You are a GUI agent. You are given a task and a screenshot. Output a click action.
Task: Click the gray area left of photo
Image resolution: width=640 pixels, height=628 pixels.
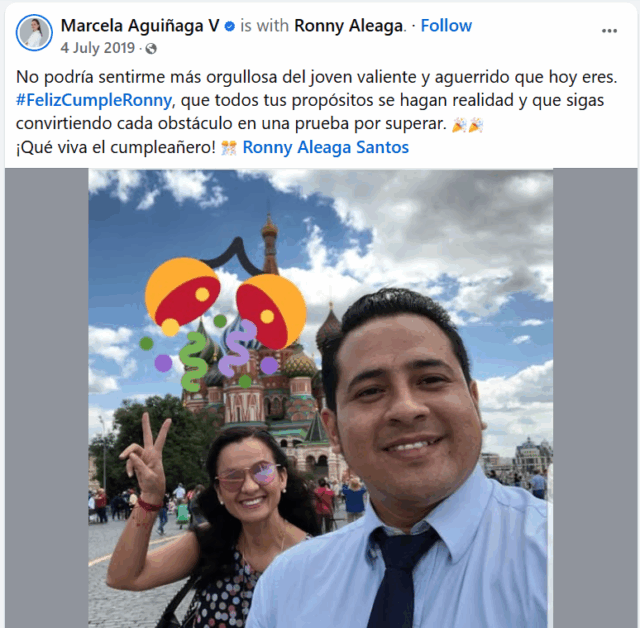click(47, 398)
